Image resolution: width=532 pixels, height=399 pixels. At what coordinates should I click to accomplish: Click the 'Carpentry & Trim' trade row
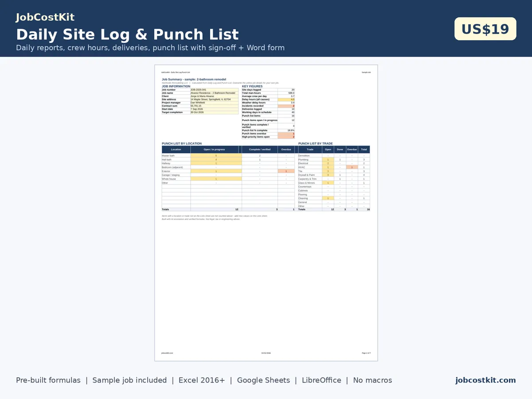coord(334,179)
